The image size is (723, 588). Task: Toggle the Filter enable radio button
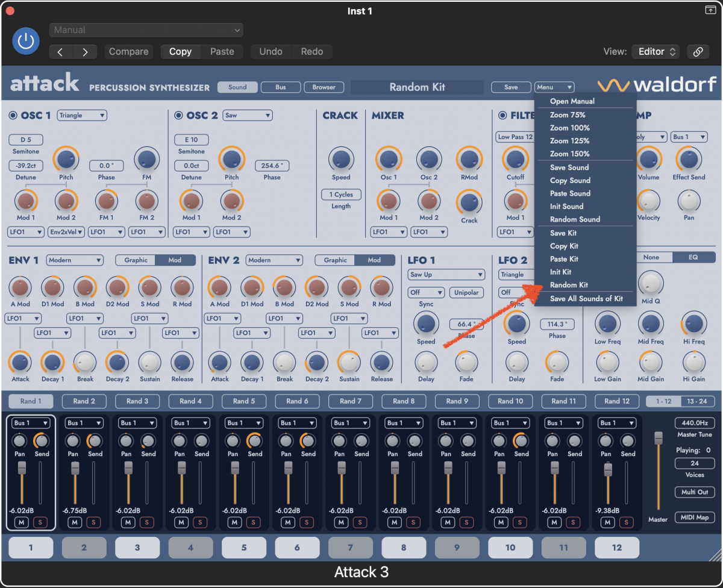click(502, 116)
